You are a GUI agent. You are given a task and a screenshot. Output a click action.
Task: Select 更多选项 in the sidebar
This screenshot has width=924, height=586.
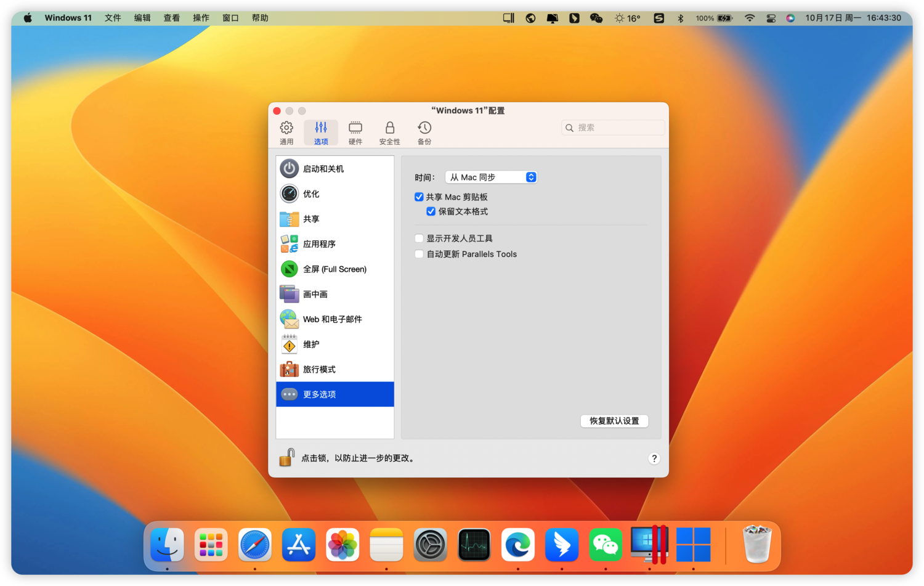tap(334, 394)
